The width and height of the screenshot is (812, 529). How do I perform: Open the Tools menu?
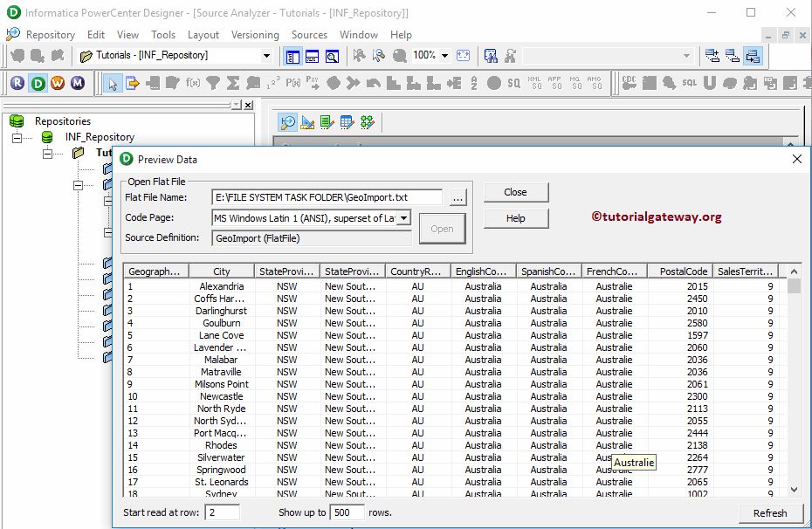tap(163, 35)
